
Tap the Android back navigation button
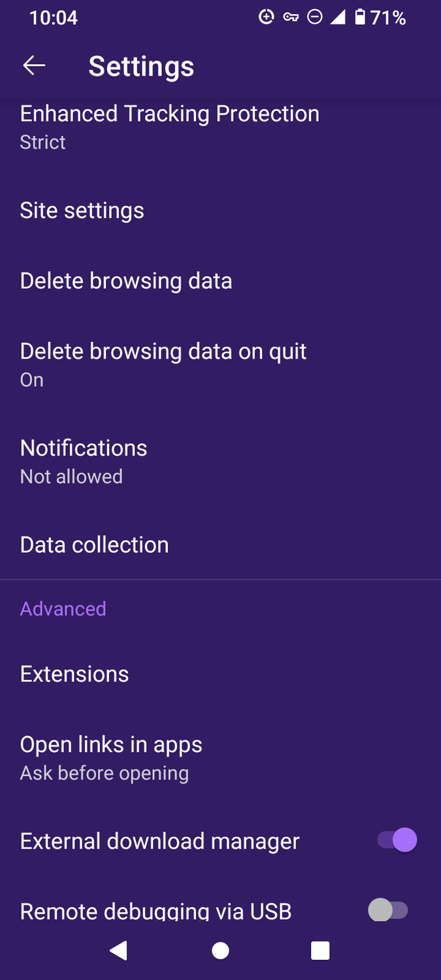(119, 951)
